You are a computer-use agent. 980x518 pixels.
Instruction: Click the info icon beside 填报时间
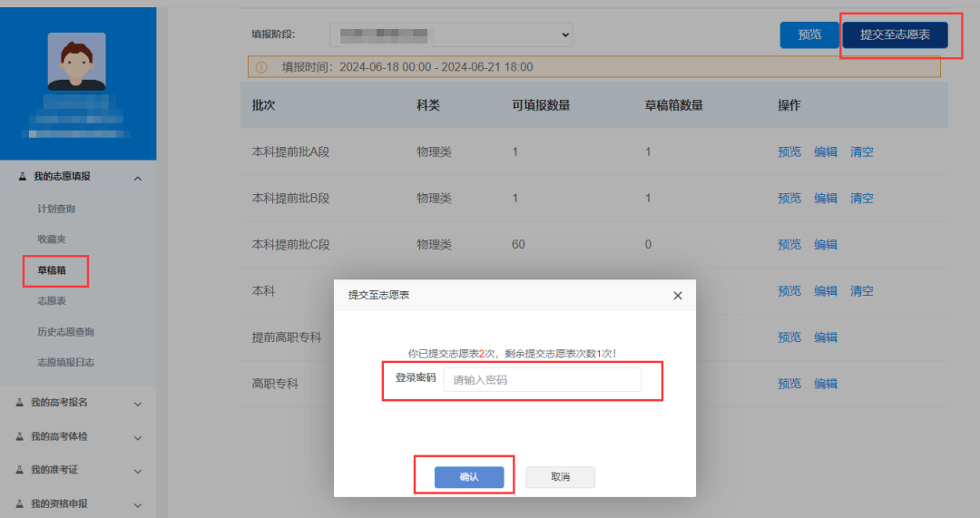pos(261,67)
